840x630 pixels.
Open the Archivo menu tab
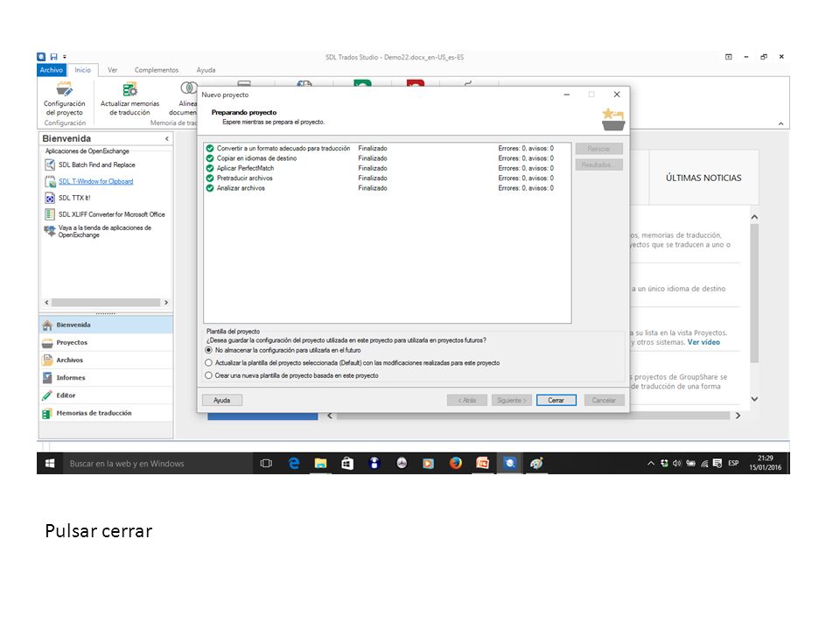52,70
